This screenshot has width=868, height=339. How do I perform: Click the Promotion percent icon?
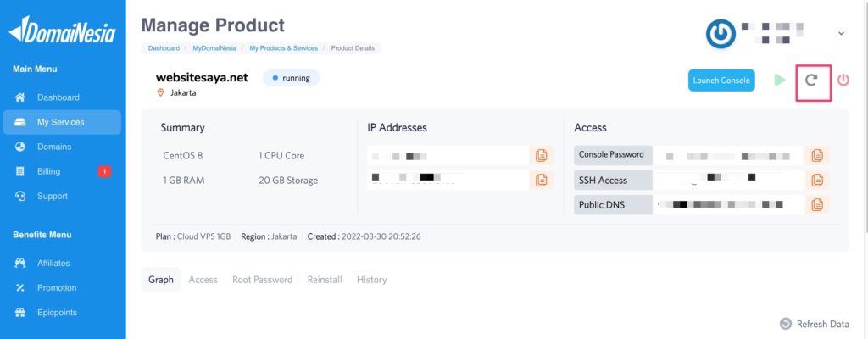click(x=20, y=288)
